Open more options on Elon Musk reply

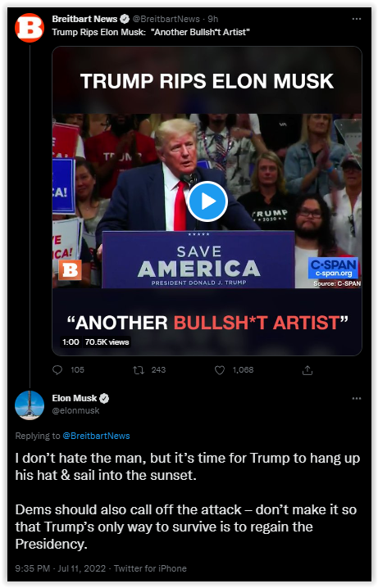(x=357, y=398)
